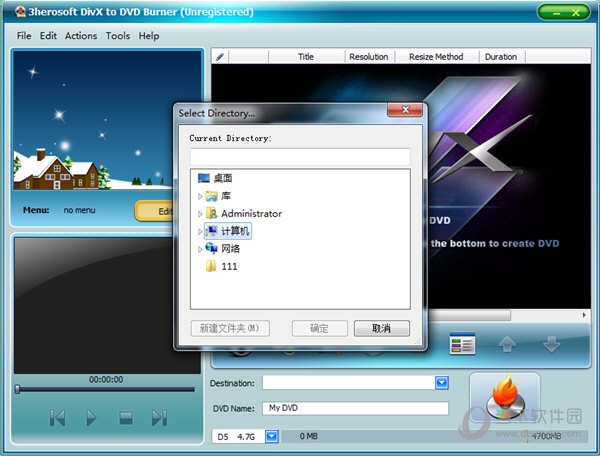Click the previous track playback button
Viewport: 600px width, 456px height.
click(57, 417)
